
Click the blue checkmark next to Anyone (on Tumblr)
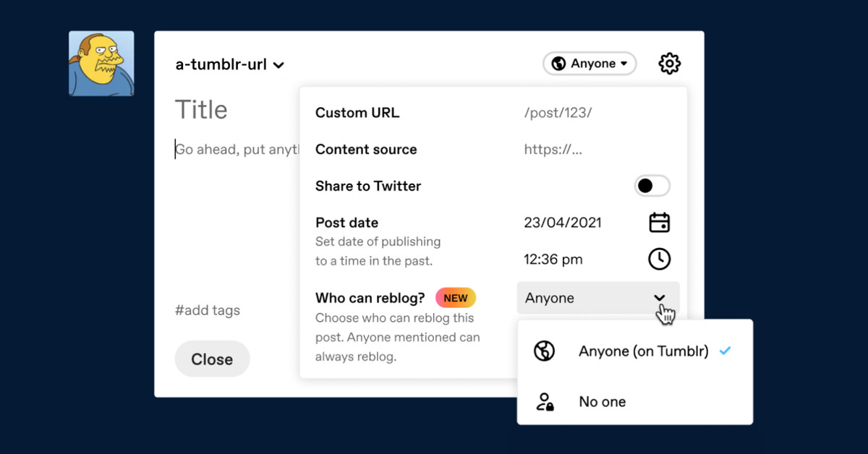pos(726,351)
